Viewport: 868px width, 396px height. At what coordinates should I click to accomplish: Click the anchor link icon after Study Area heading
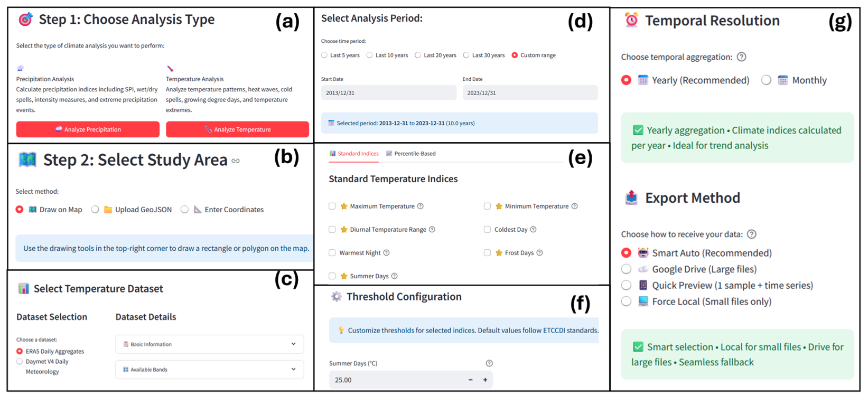(x=236, y=161)
